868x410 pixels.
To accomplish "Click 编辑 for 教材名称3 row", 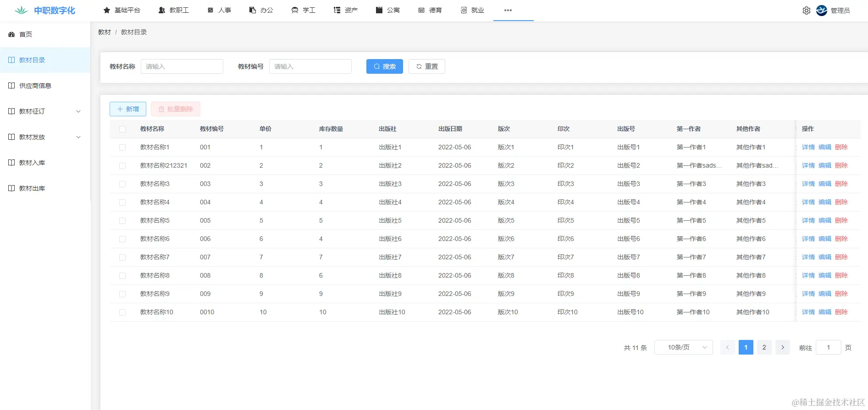I will (x=825, y=184).
